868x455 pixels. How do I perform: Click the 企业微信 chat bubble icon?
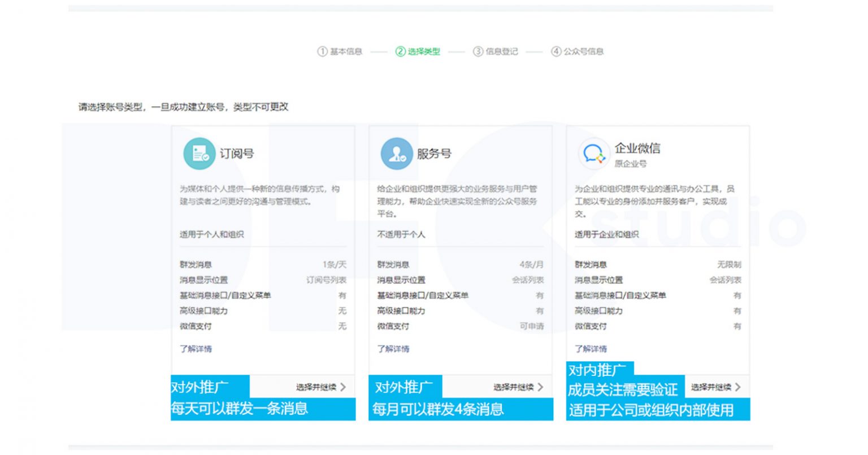click(593, 154)
